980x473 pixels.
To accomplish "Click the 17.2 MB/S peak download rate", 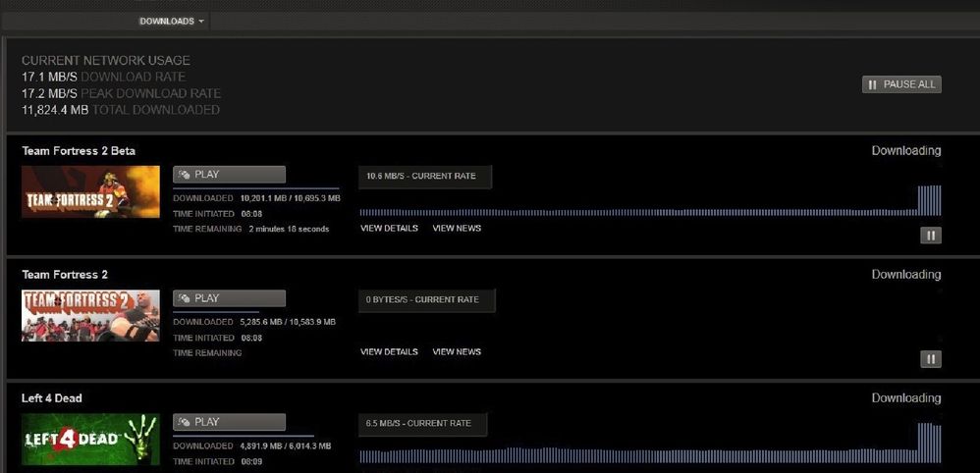I will click(x=121, y=93).
